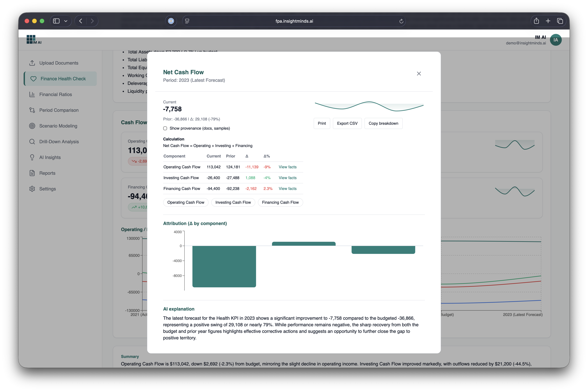This screenshot has height=392, width=588.
Task: Click the Scenario Modeling target icon
Action: pos(32,126)
